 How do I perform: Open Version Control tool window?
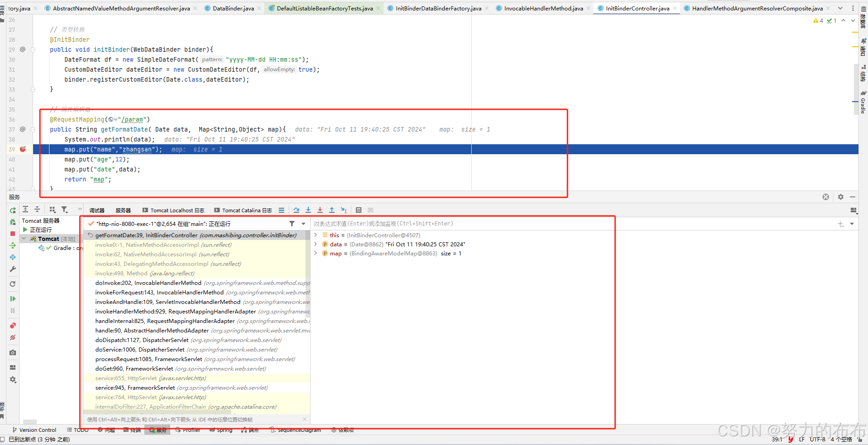click(34, 430)
